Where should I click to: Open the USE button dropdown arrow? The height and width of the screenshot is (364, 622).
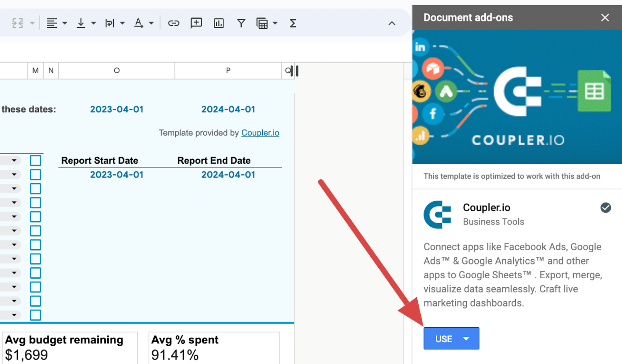[x=466, y=339]
